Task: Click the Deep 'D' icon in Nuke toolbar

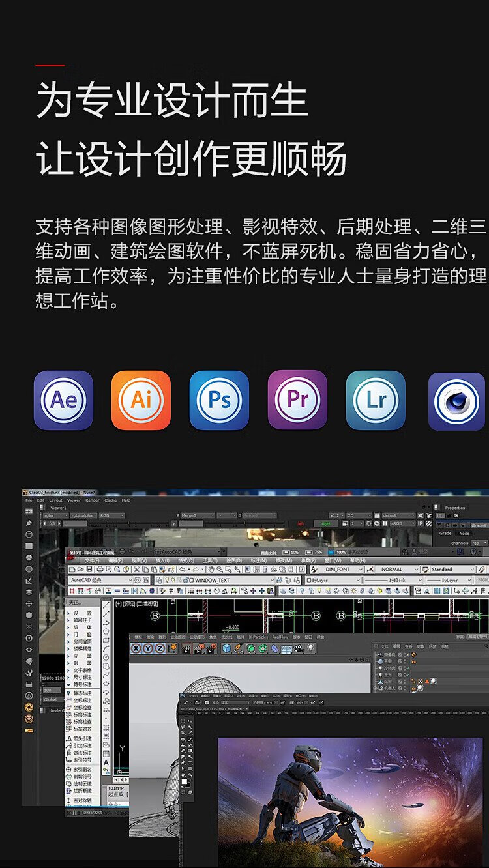Action: pyautogui.click(x=29, y=639)
